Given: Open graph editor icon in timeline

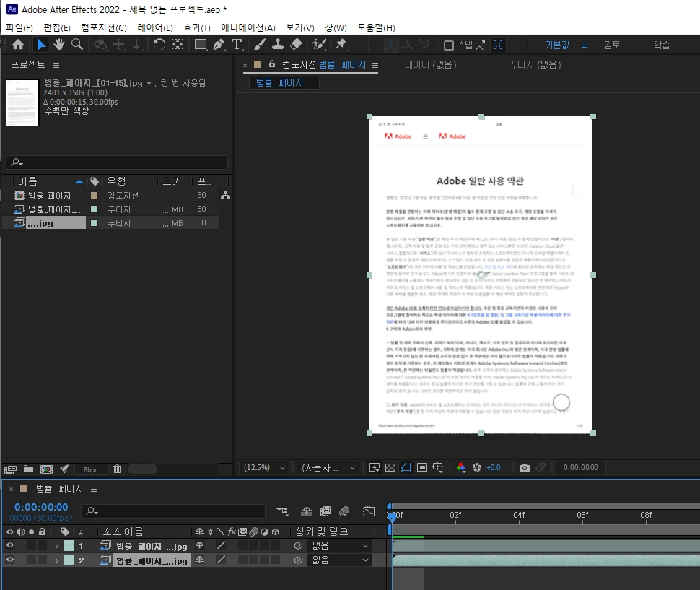Looking at the screenshot, I should click(x=369, y=511).
